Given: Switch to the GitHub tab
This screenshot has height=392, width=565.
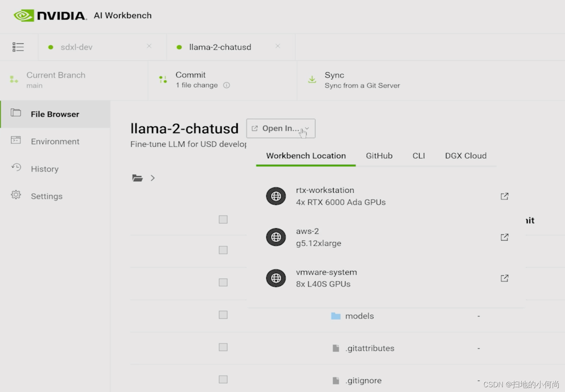Looking at the screenshot, I should click(379, 156).
